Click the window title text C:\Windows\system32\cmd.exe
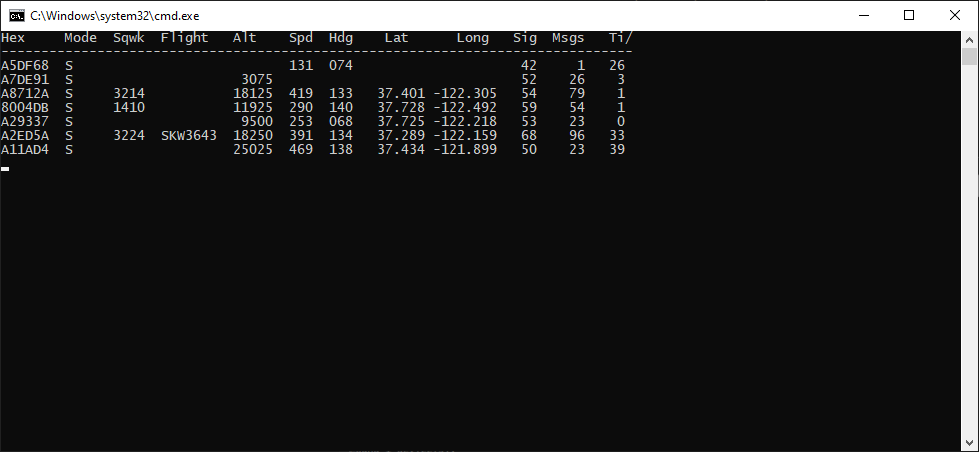979x452 pixels. click(114, 16)
